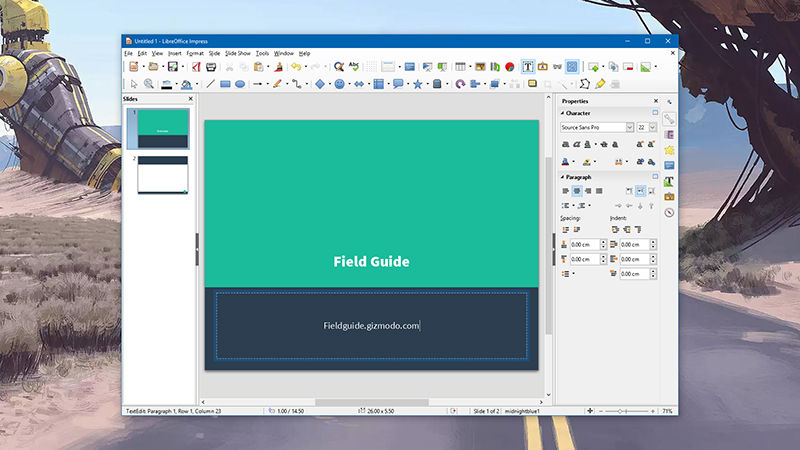The height and width of the screenshot is (450, 800).
Task: Set paragraph alignment to justified
Action: coord(599,191)
